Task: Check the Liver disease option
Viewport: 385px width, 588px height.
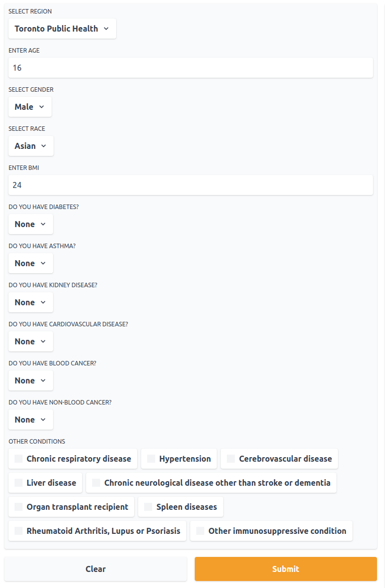Action: tap(19, 483)
